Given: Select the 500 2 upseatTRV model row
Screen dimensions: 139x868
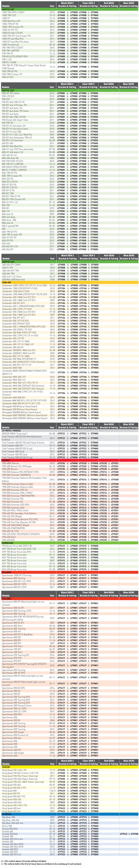Looking at the screenshot, I should pyautogui.click(x=69, y=226).
